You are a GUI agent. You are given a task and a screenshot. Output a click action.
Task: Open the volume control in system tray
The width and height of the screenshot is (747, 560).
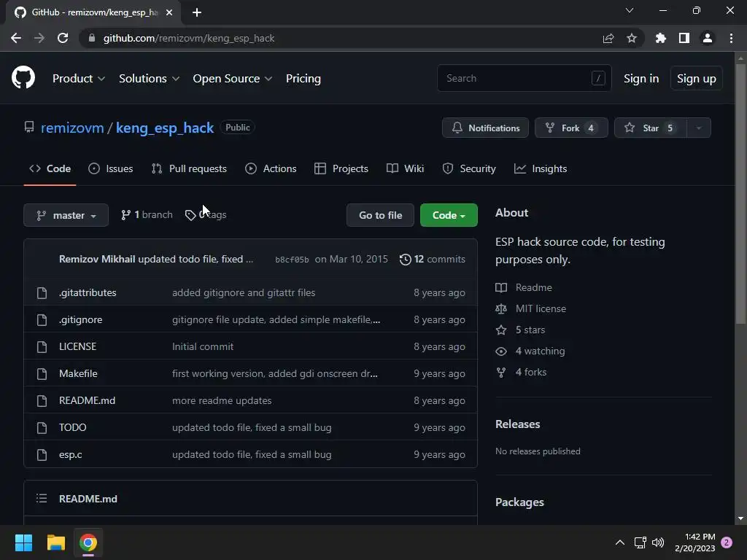click(x=658, y=542)
